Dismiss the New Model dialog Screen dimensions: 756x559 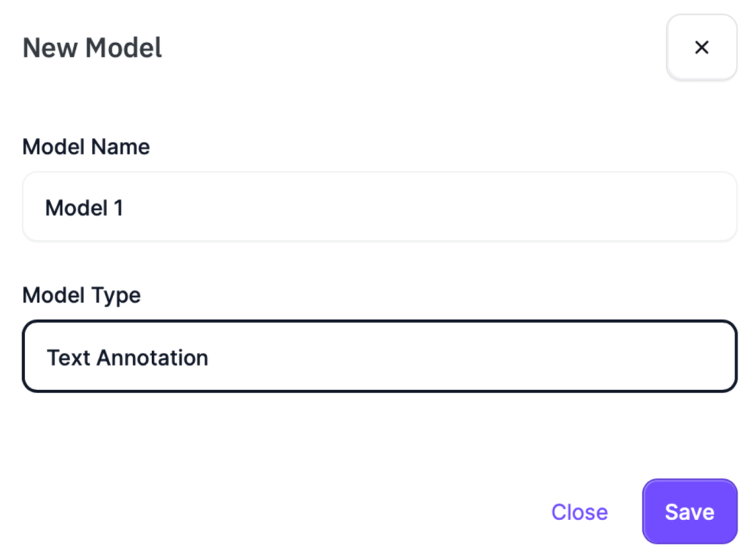pyautogui.click(x=701, y=47)
